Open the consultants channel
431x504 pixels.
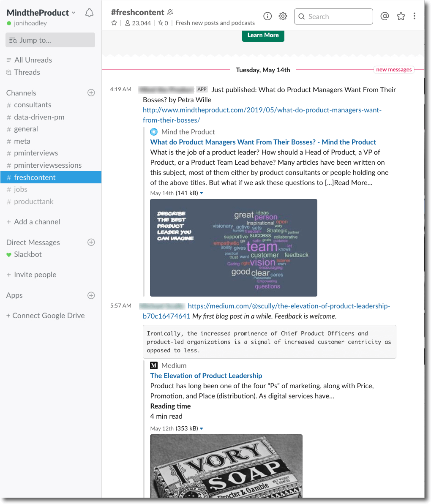[33, 105]
